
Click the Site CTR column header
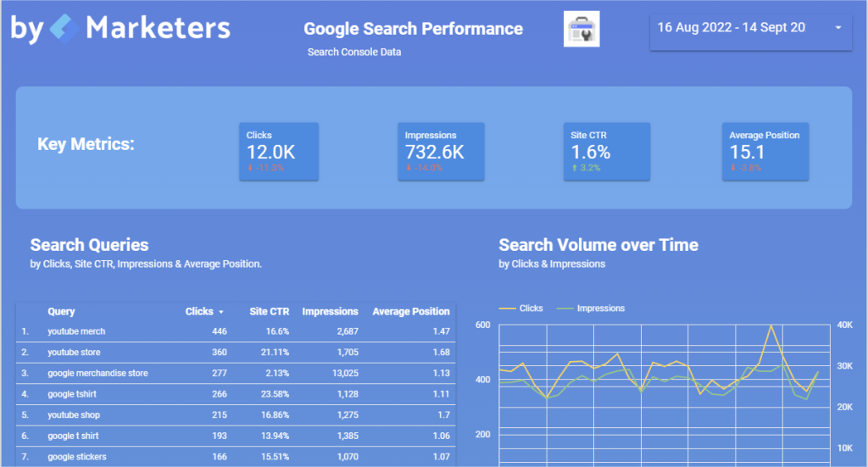click(269, 312)
